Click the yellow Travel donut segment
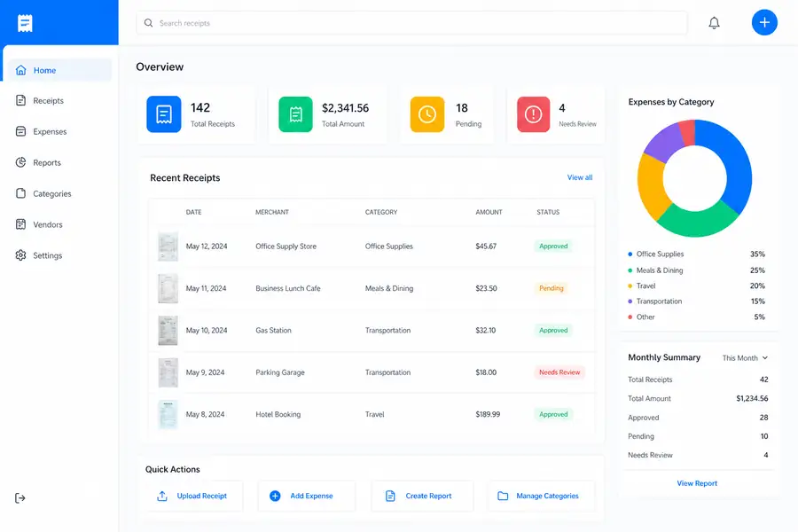This screenshot has height=532, width=798. pyautogui.click(x=652, y=186)
